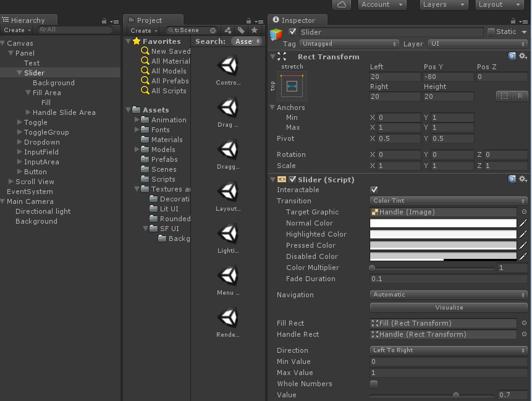Open Slider script help reference icon
The height and width of the screenshot is (401, 532).
coord(512,179)
